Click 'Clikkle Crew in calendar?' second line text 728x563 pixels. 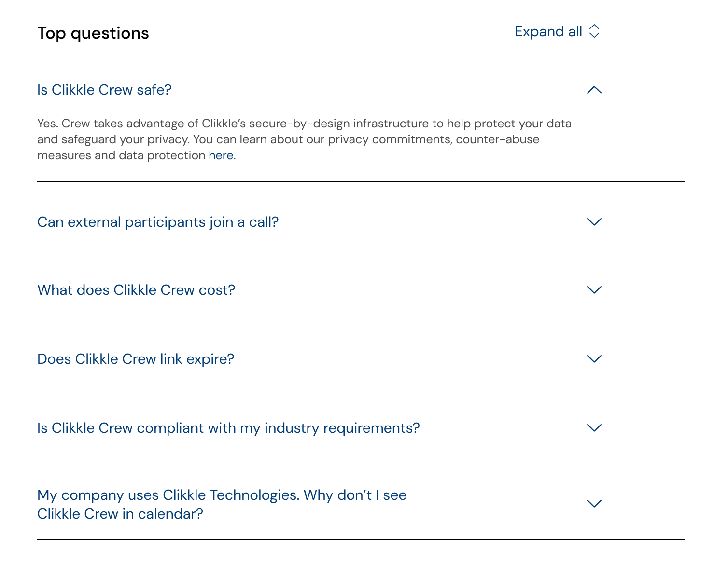click(120, 514)
